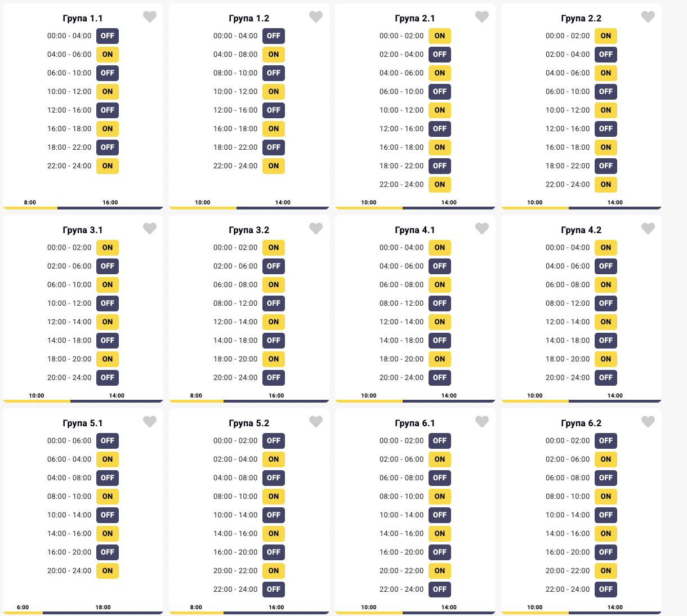The image size is (687, 616).
Task: Mark Група 2.1 as favorite
Action: click(481, 17)
